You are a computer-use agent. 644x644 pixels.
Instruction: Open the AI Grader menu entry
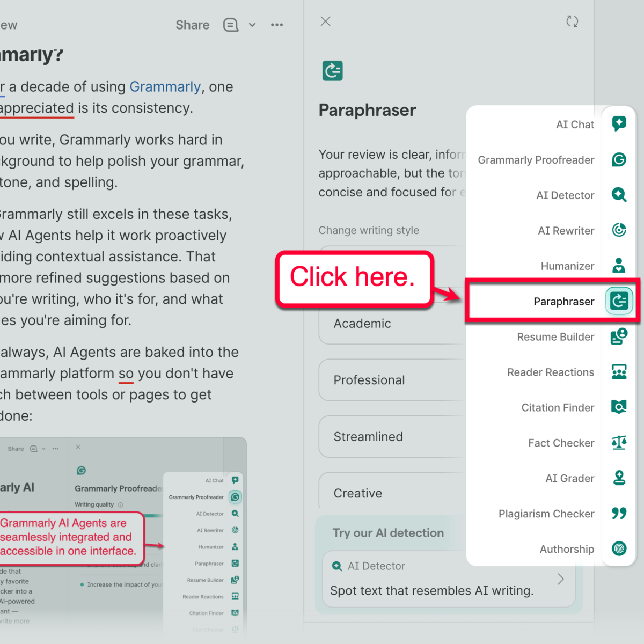click(x=569, y=478)
